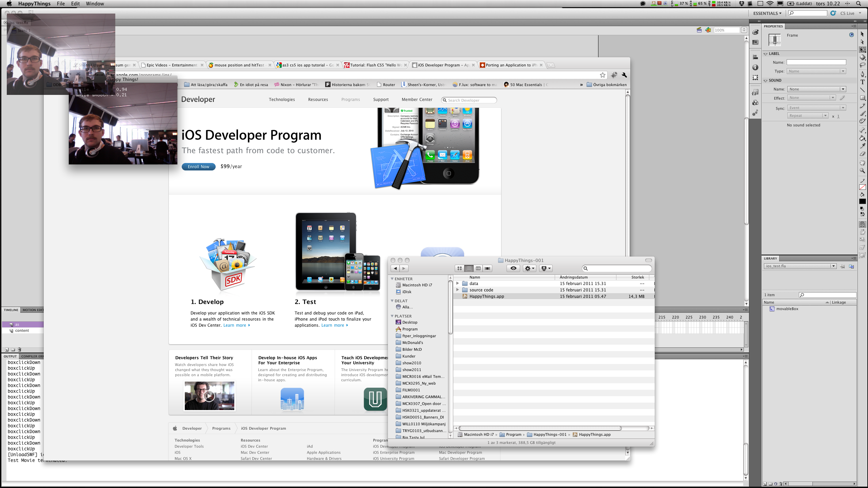Select the Deco tool
Image resolution: width=868 pixels, height=488 pixels.
(862, 121)
